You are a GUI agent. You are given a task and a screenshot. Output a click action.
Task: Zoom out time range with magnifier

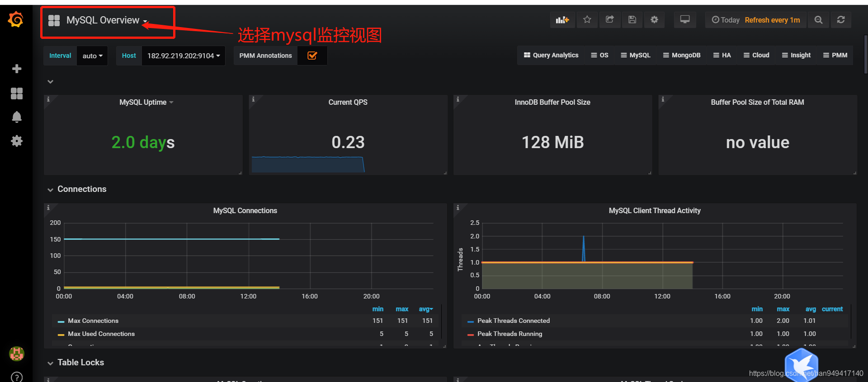point(818,20)
